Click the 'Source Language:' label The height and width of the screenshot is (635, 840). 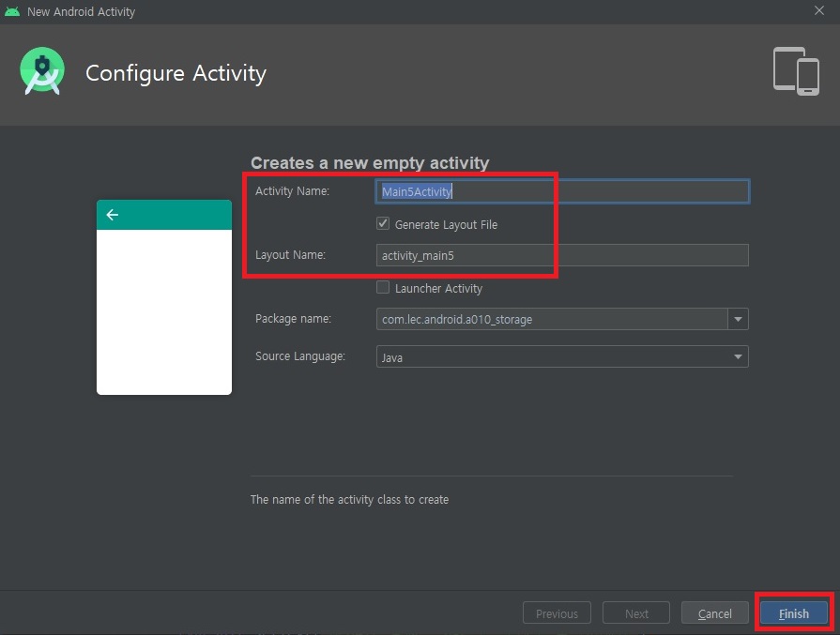(x=300, y=356)
